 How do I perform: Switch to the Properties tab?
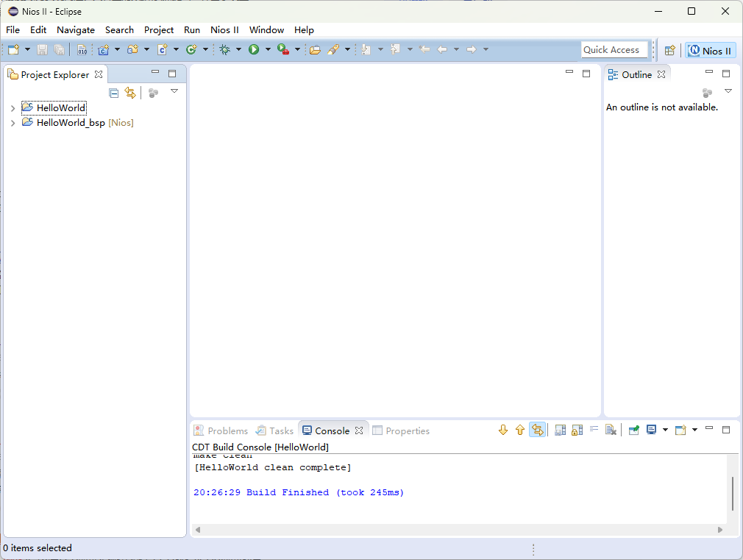[401, 430]
